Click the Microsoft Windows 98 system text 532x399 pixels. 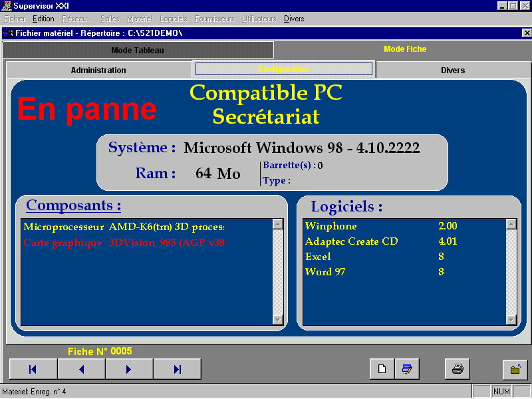tap(302, 148)
